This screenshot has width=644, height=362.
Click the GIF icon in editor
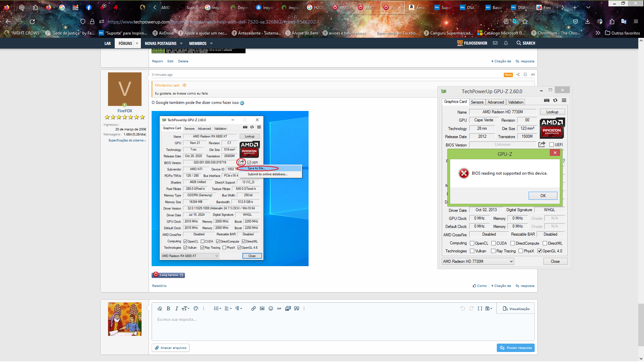[x=279, y=308]
